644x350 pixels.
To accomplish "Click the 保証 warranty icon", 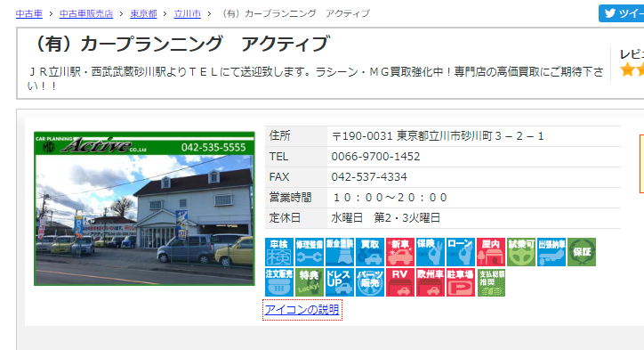I will [x=582, y=252].
